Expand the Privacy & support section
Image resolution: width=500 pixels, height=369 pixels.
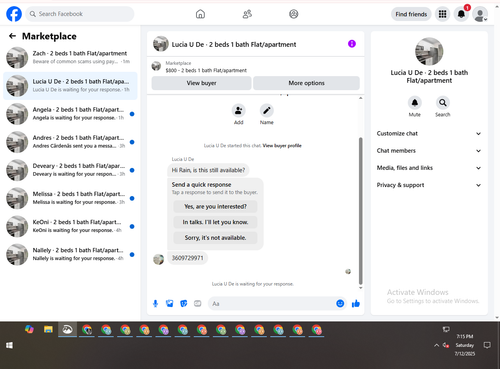click(429, 185)
